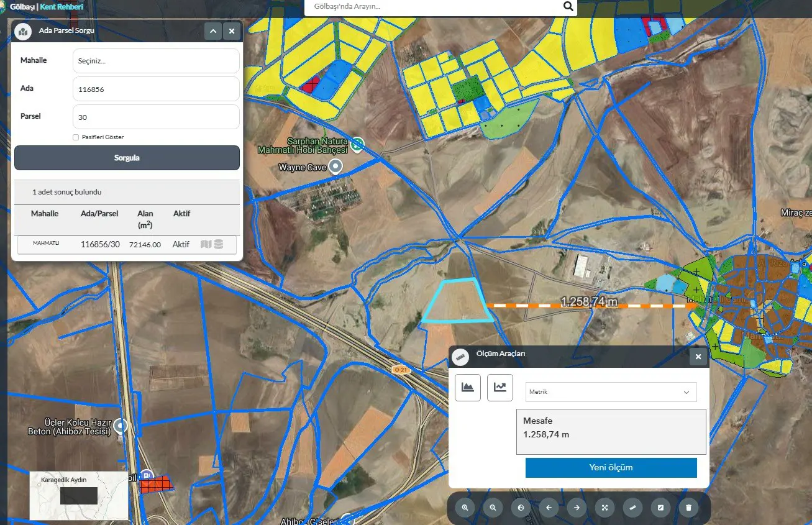This screenshot has height=525, width=812.
Task: Click the 116856/30 parcel result
Action: 100,245
